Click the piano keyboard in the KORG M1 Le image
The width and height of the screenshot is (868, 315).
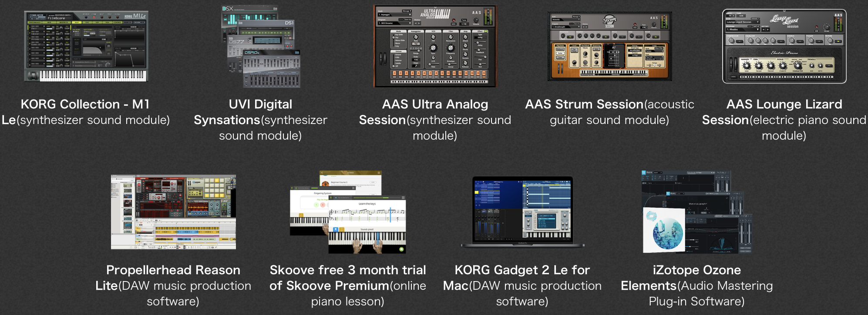point(93,76)
